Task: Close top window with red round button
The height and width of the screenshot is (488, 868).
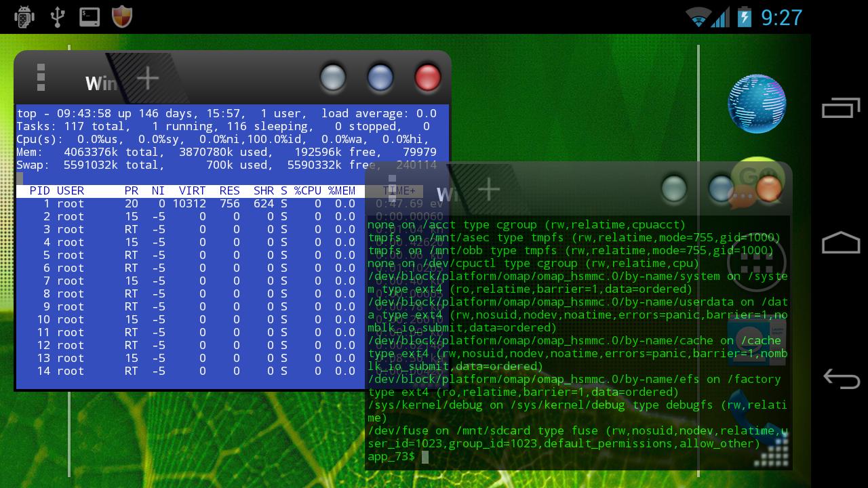Action: click(x=427, y=77)
